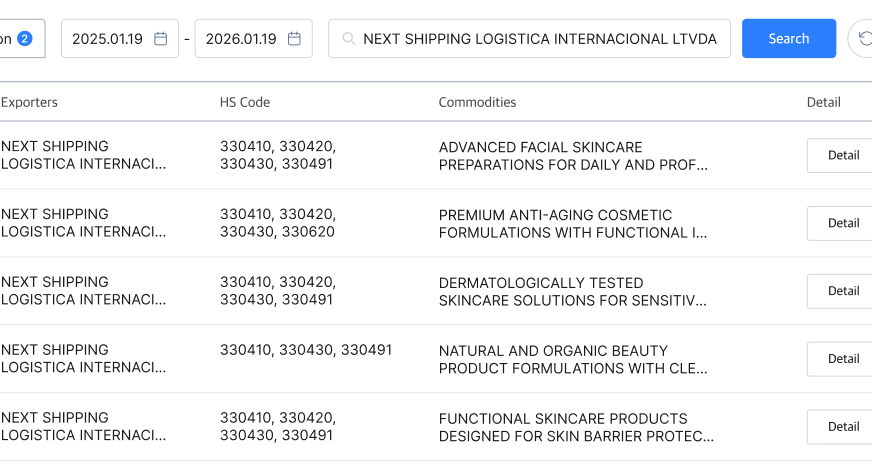View Detail for Dermatologically Tested Skincare row
Image resolution: width=872 pixels, height=465 pixels.
click(x=842, y=291)
